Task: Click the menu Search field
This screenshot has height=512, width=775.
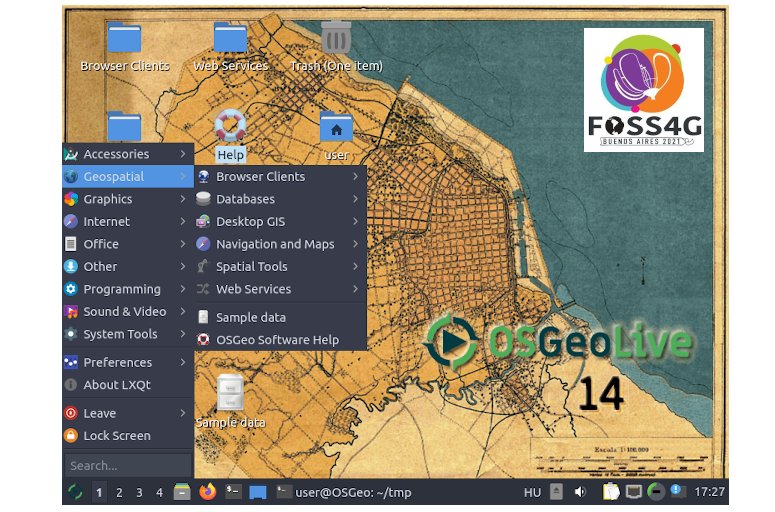Action: (x=128, y=466)
